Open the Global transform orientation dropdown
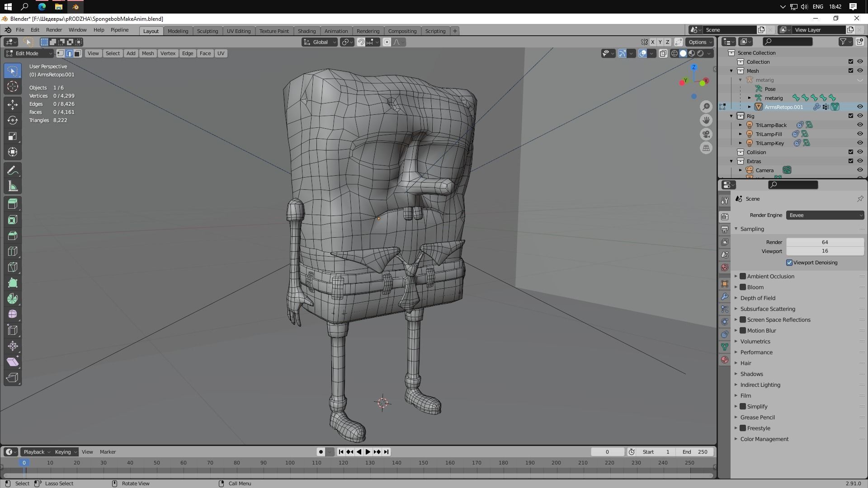This screenshot has height=488, width=868. tap(320, 42)
